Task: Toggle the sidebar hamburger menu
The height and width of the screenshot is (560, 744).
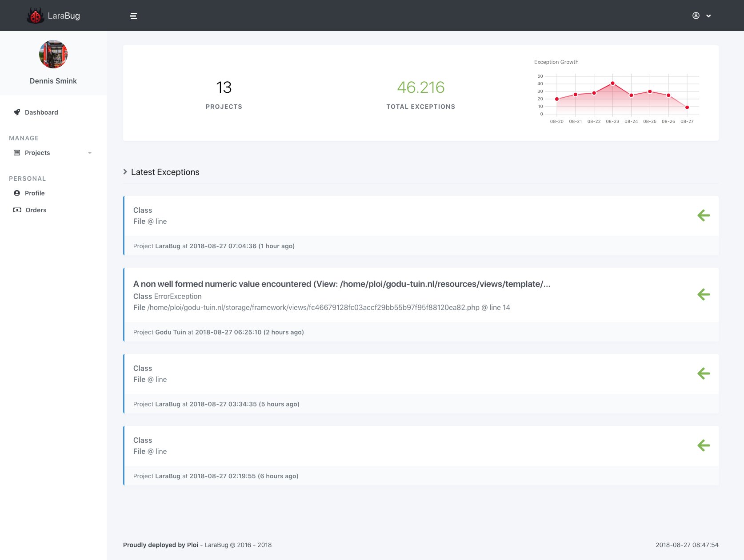Action: [133, 16]
